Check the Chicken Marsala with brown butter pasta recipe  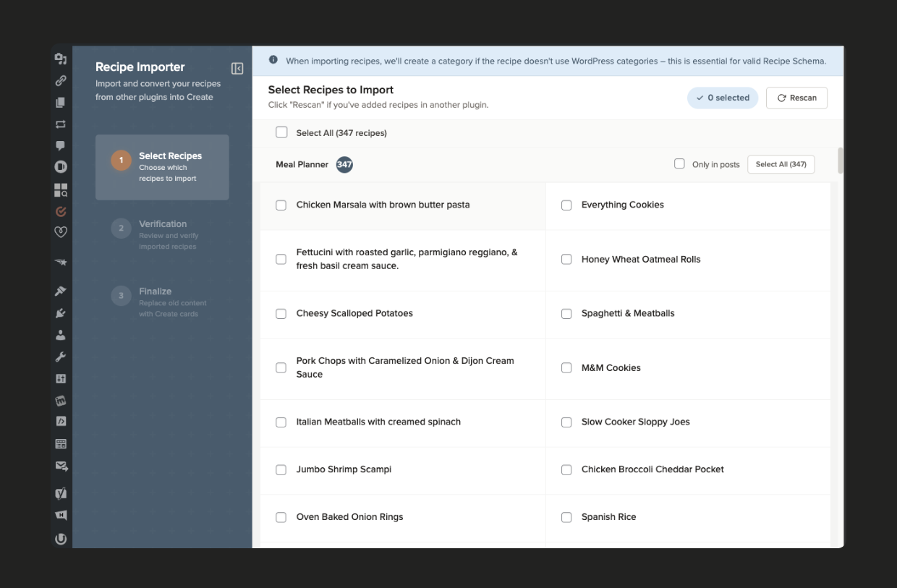click(281, 204)
